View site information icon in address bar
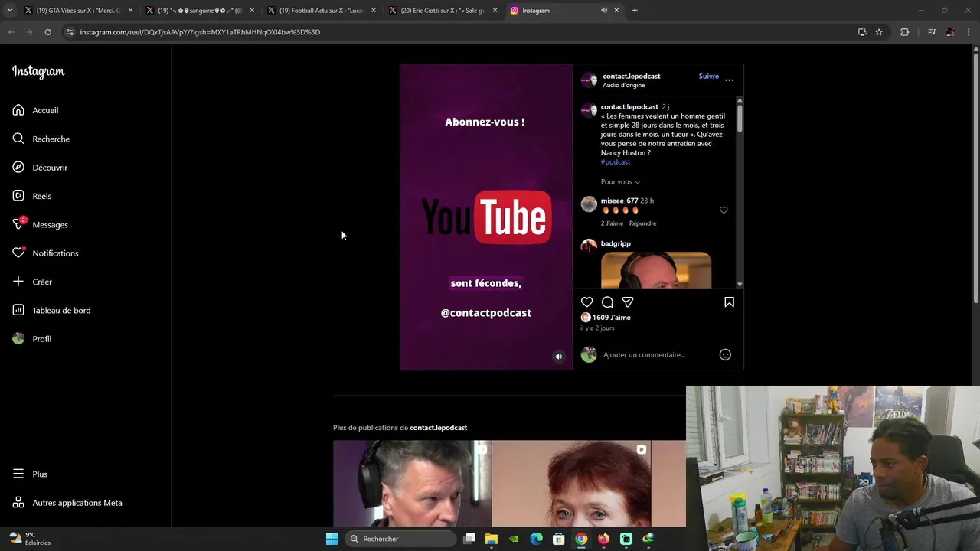 [x=70, y=32]
